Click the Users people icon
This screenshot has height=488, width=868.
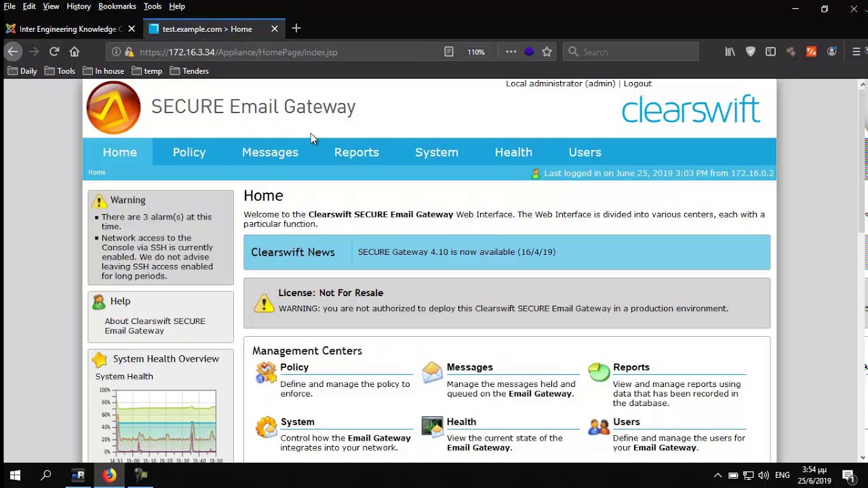click(x=599, y=426)
